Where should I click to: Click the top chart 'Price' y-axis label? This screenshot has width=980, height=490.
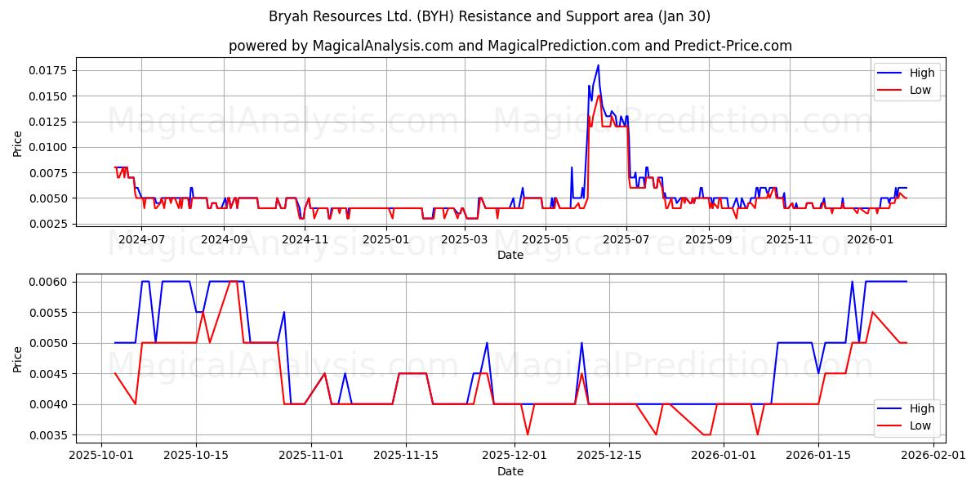(x=18, y=144)
